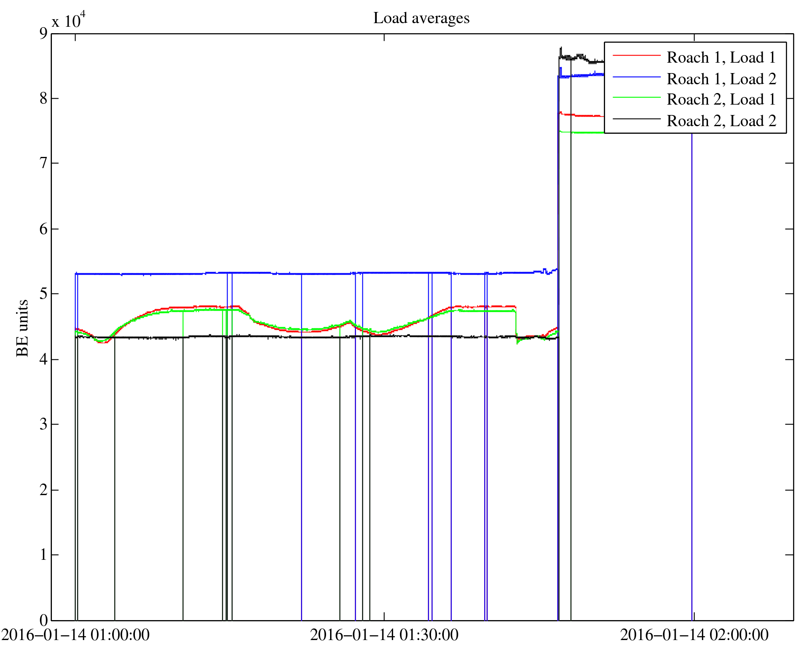
Task: Click the "Load averages" plot title
Action: tap(421, 18)
